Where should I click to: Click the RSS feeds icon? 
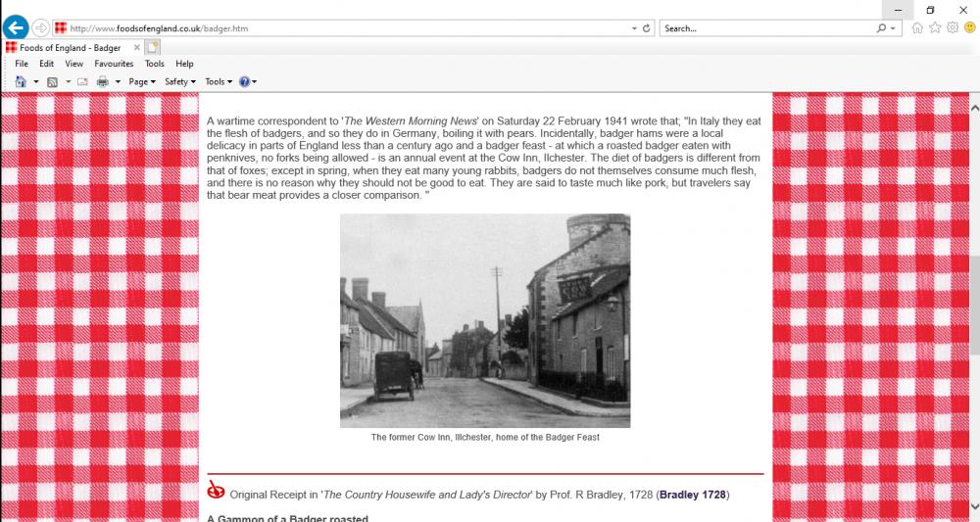coord(53,82)
